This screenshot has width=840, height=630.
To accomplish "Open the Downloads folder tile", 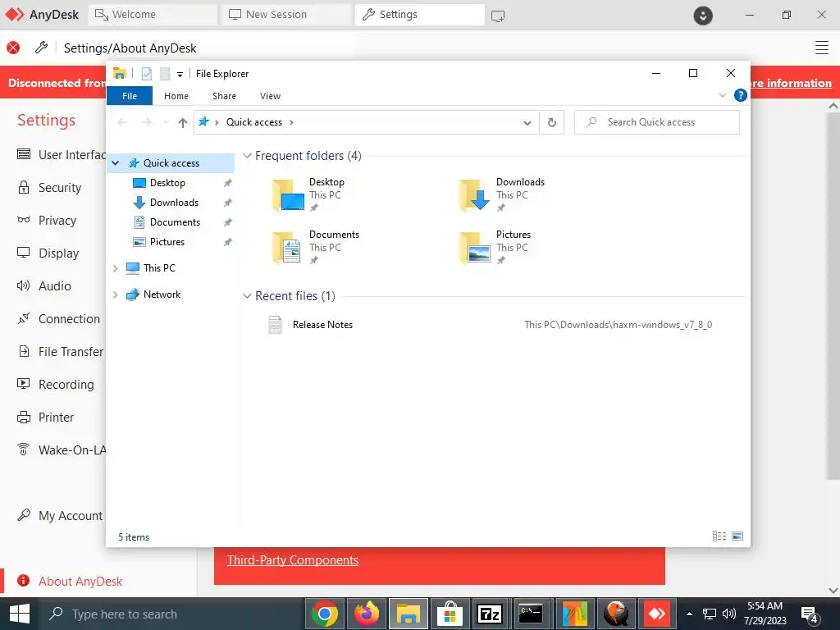I will [x=501, y=195].
